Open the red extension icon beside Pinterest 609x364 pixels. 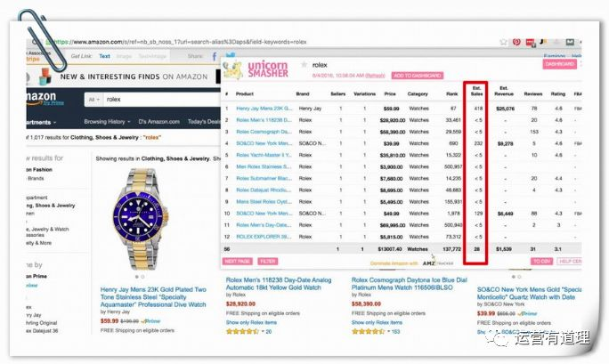coord(530,43)
